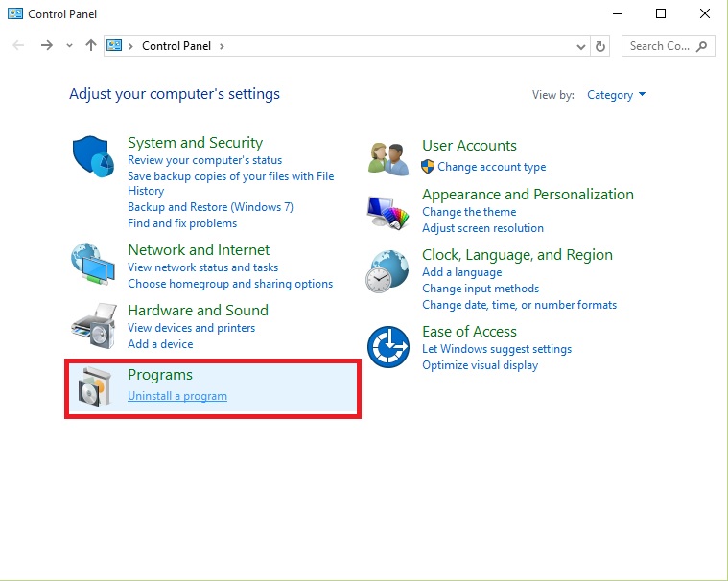Open Choose homegroup and sharing options

pyautogui.click(x=230, y=284)
